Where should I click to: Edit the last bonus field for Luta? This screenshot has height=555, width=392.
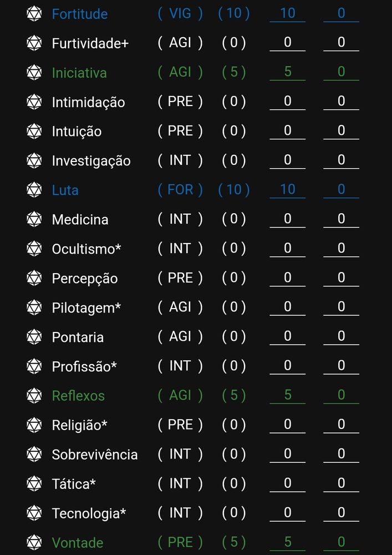[x=341, y=190]
